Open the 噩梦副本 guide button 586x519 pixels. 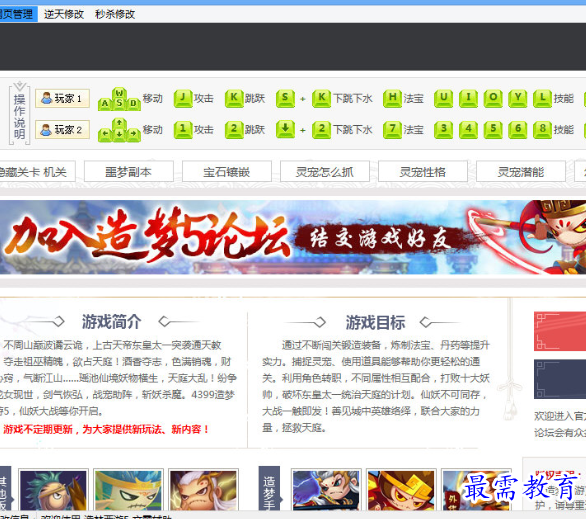coord(129,172)
